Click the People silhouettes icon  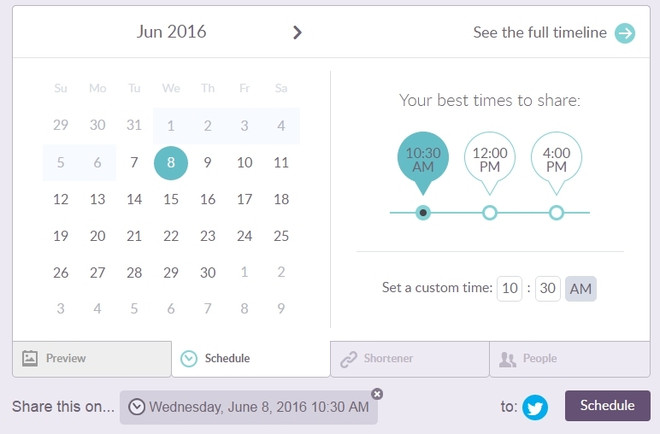coord(507,359)
